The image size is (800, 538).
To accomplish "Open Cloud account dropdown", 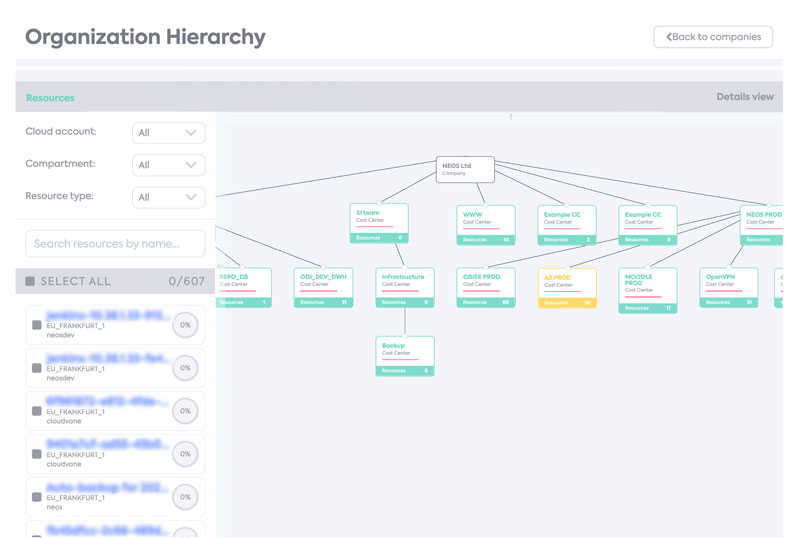I will (x=168, y=133).
